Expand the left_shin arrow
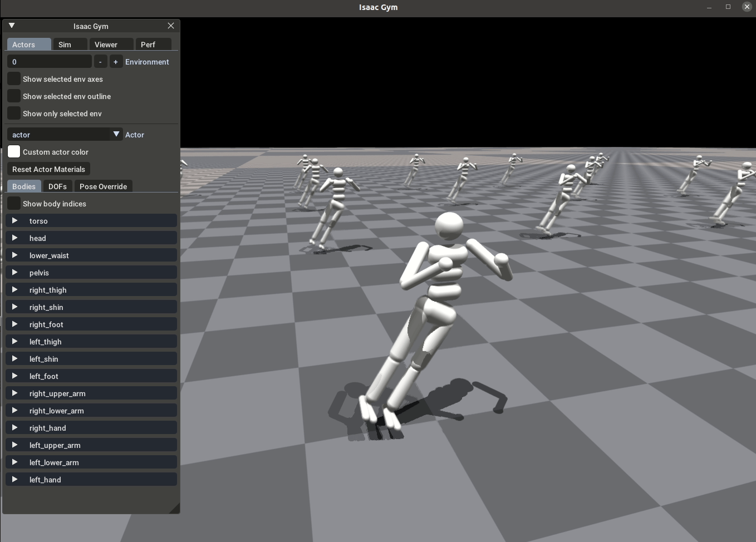 click(x=15, y=359)
